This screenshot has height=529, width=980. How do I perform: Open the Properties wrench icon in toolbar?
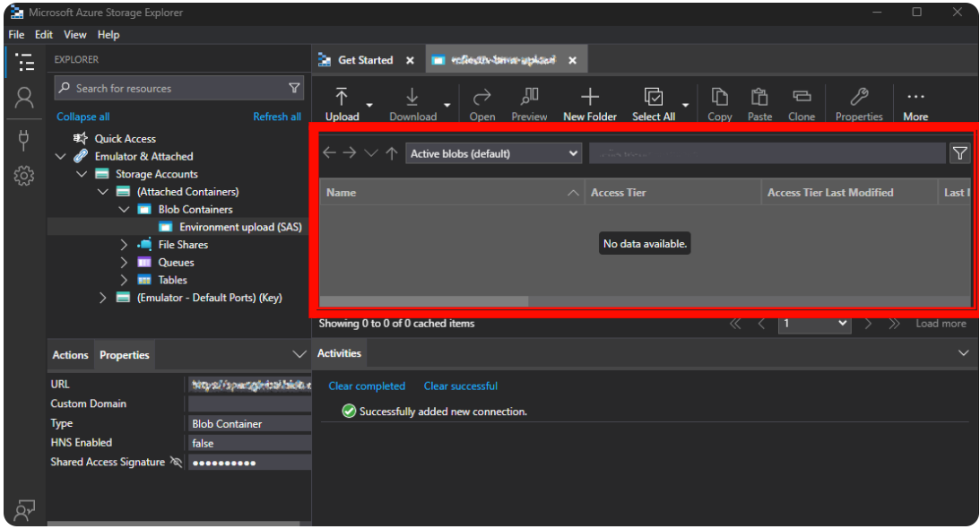858,97
